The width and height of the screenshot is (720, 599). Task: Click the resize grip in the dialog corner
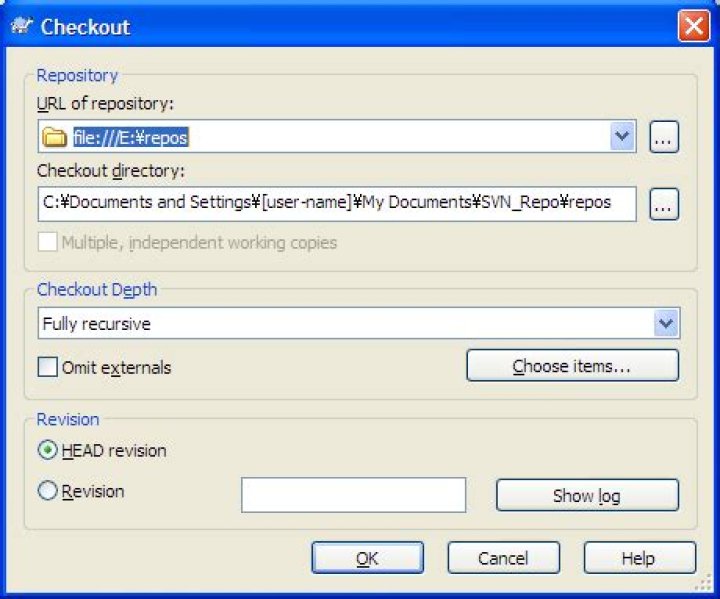703,583
